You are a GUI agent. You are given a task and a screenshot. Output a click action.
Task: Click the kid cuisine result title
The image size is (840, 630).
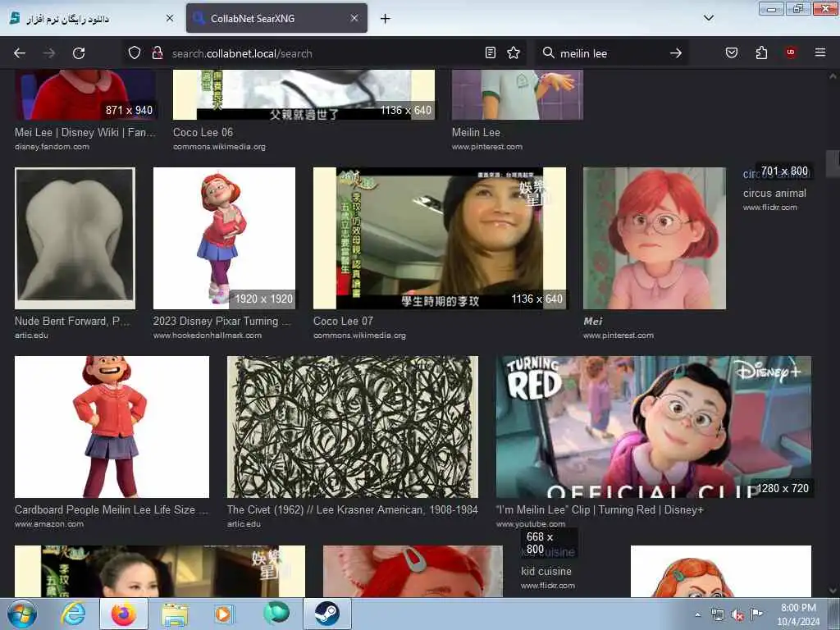point(546,572)
